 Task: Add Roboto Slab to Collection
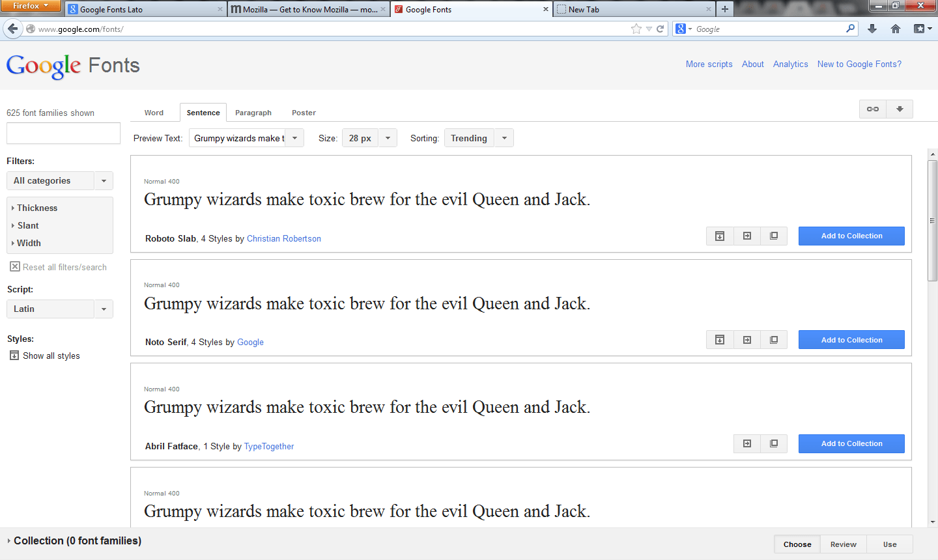tap(851, 236)
